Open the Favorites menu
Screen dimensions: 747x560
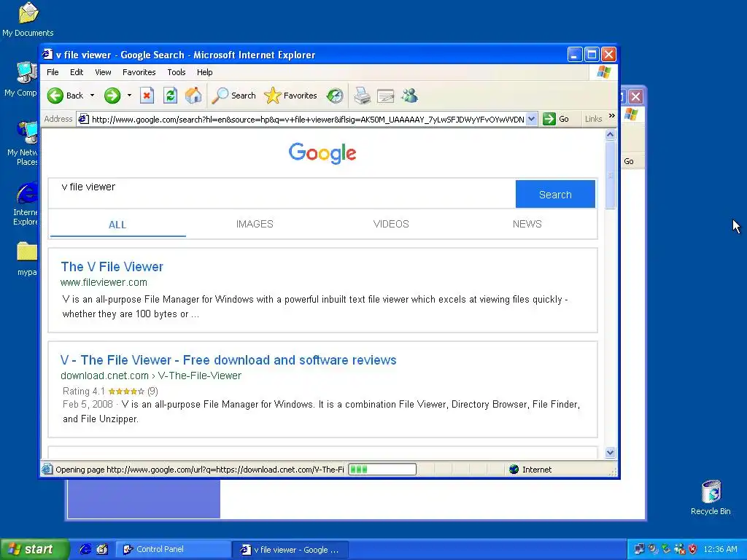[x=139, y=72]
